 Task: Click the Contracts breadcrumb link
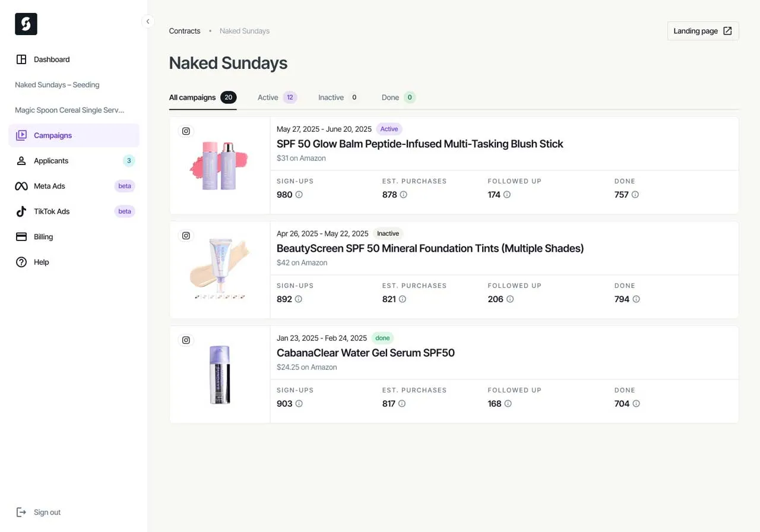click(x=184, y=31)
